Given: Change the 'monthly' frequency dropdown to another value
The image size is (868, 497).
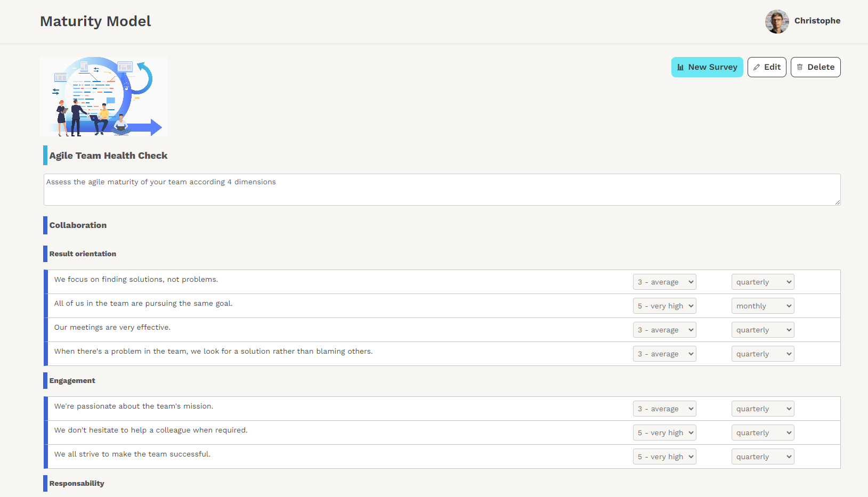Looking at the screenshot, I should pyautogui.click(x=762, y=305).
